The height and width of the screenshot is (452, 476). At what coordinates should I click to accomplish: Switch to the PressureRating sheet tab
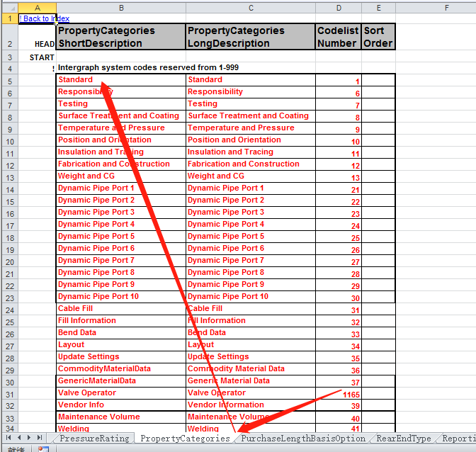click(94, 439)
